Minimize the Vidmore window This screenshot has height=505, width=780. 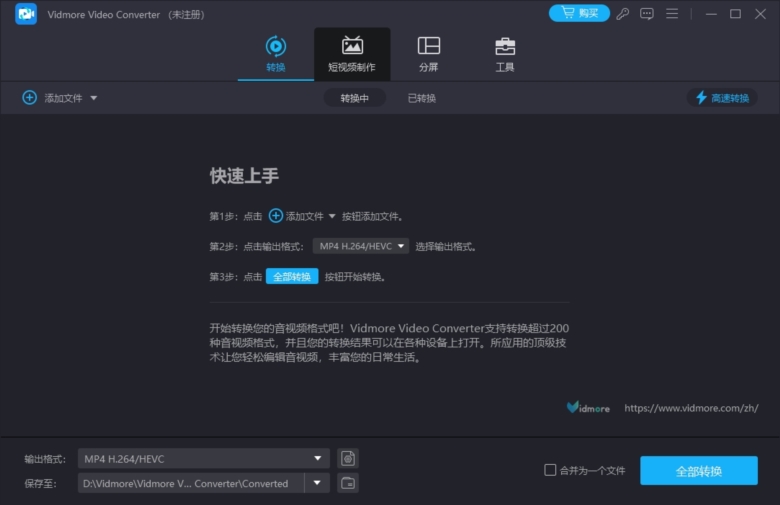pyautogui.click(x=711, y=14)
